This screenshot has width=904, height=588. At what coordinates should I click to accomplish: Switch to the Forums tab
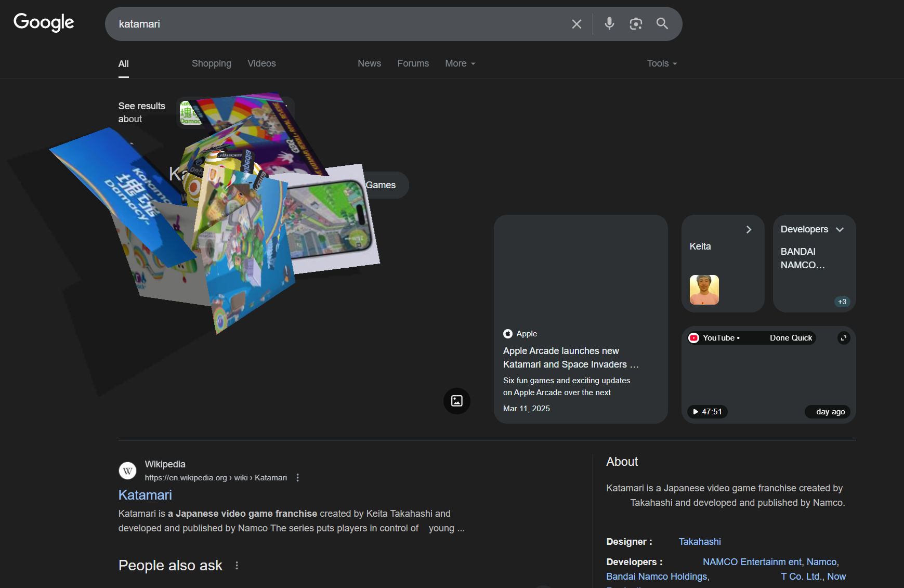click(x=413, y=63)
